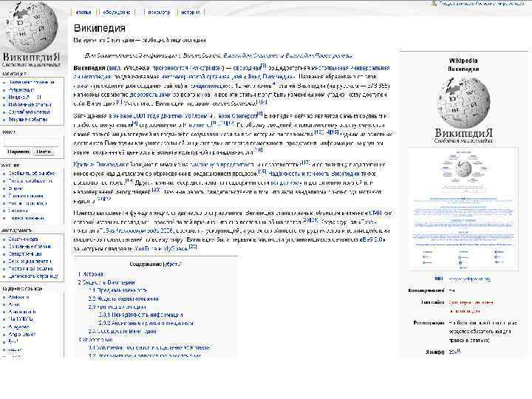Open the globe logo image in the infobox

coord(463,109)
